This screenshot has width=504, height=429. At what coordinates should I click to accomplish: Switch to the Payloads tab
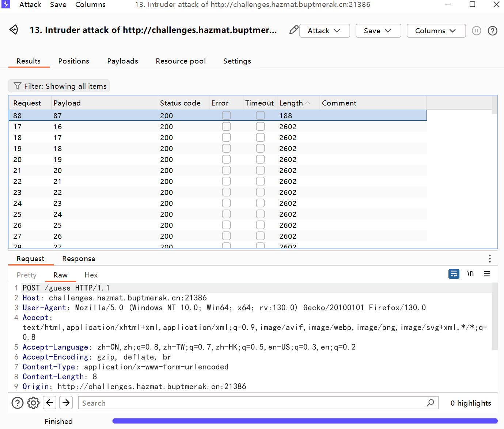click(122, 61)
